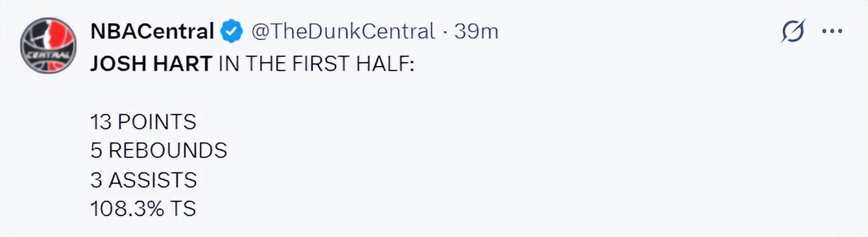Click the NBACentral display name
This screenshot has height=237, width=868.
(152, 30)
